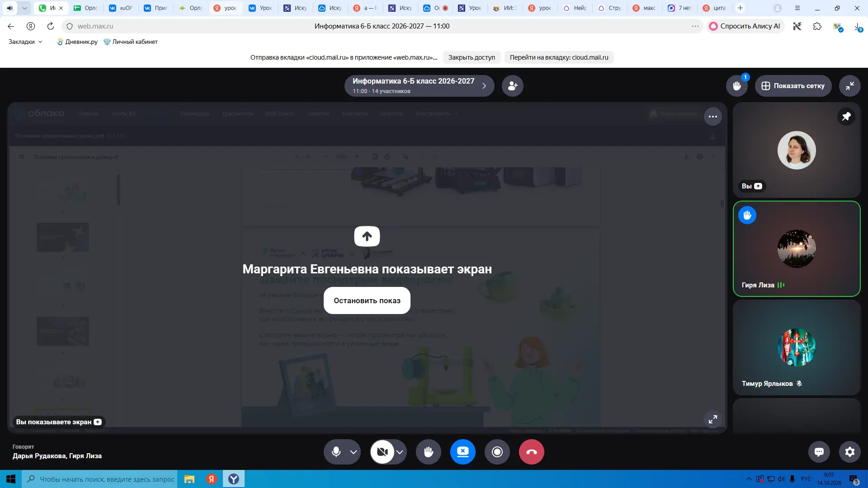Select the Тимур Ярлыков participant tile
The width and height of the screenshot is (868, 488).
click(x=796, y=347)
